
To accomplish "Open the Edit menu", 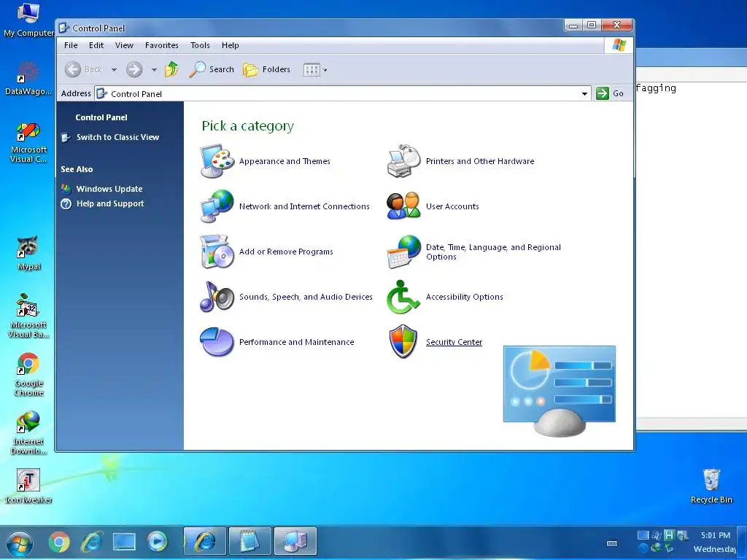I will point(96,45).
